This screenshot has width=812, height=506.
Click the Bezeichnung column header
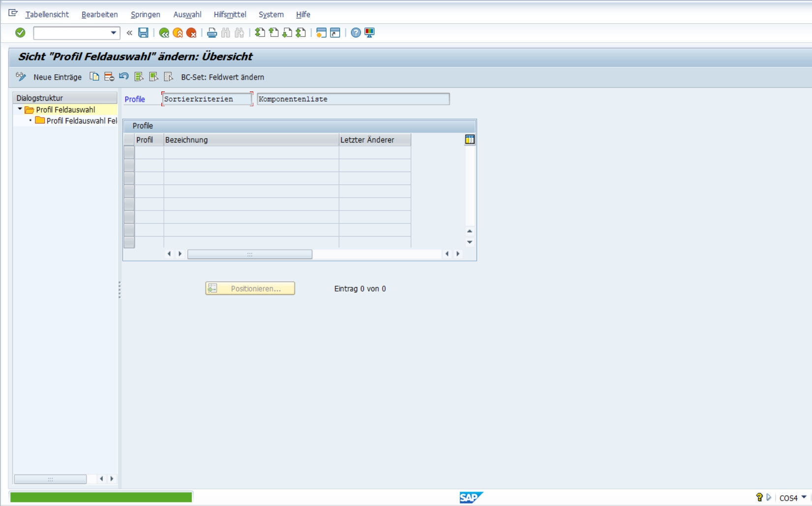(251, 140)
